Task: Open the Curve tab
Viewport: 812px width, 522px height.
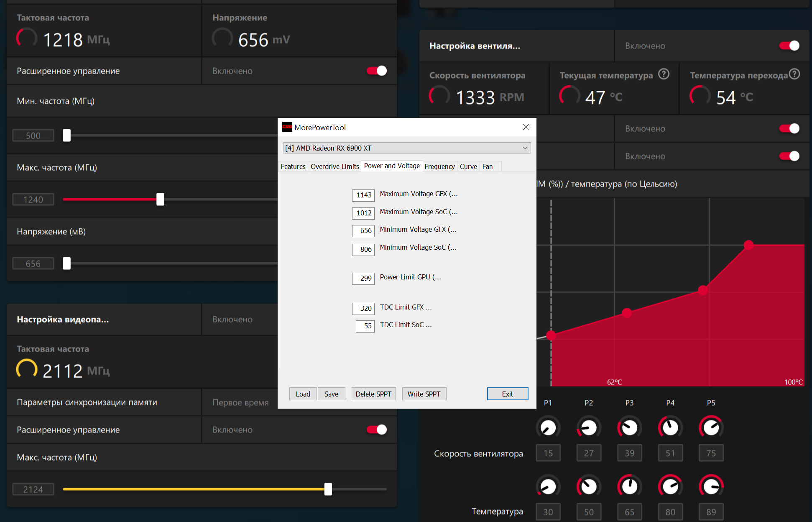Action: (468, 166)
